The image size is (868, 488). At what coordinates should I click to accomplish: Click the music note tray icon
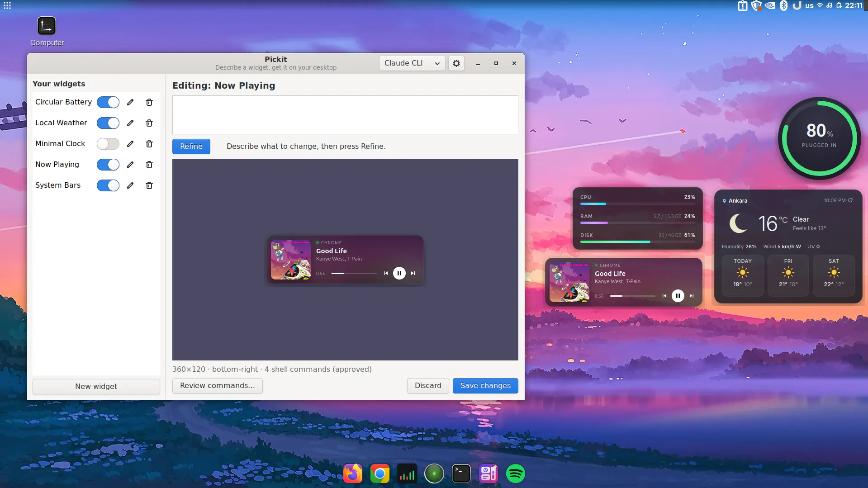point(829,5)
